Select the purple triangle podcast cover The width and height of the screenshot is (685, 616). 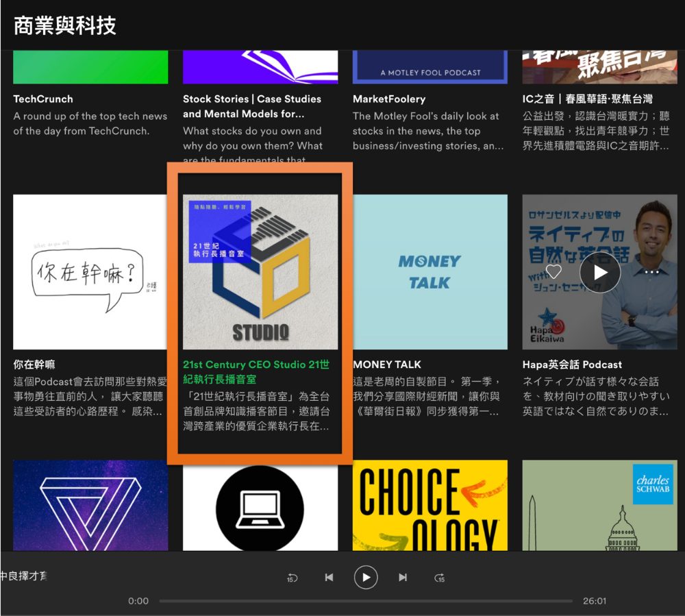click(90, 505)
